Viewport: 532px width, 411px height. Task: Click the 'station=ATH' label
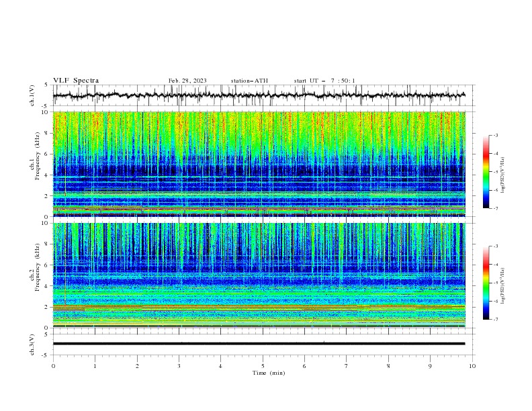pos(249,81)
